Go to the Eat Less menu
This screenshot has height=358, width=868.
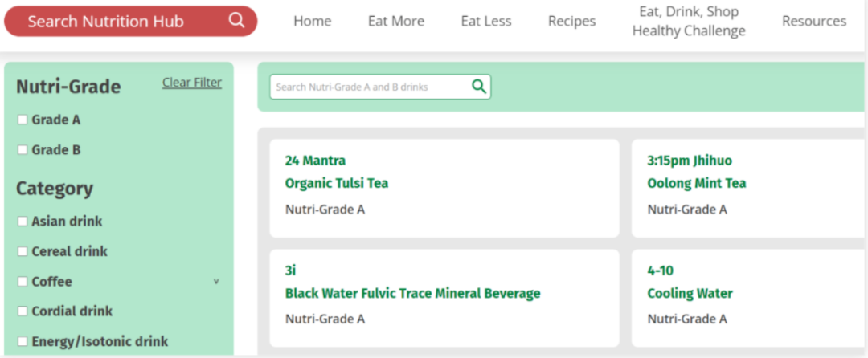486,22
